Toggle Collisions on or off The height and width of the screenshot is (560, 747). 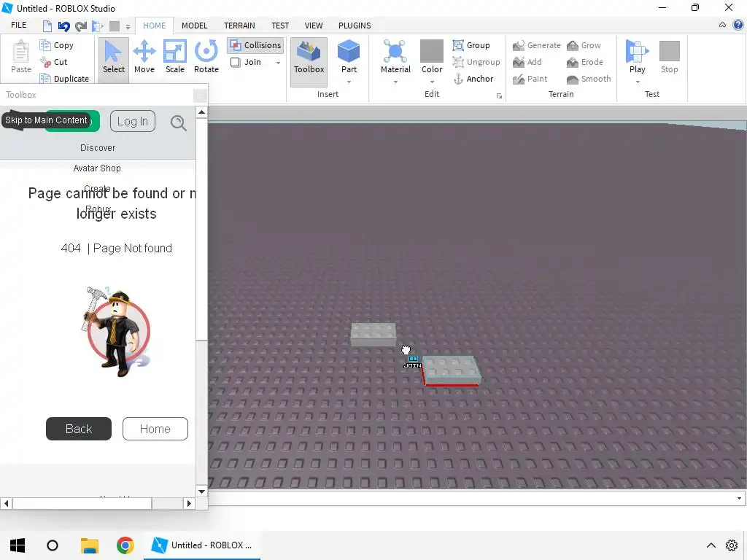[255, 45]
